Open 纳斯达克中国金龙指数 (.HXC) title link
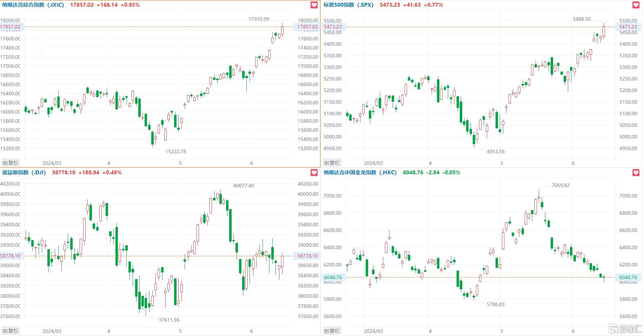Viewport: 644px width, 336px height. tap(360, 173)
